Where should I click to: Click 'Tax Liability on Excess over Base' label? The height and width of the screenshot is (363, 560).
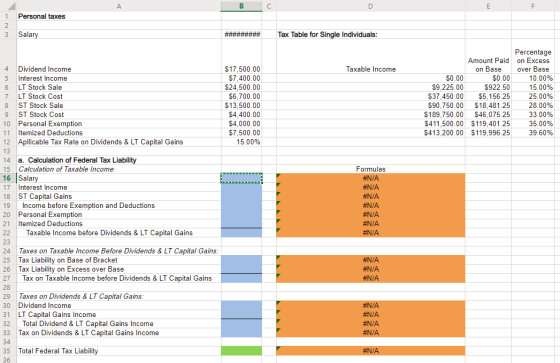pyautogui.click(x=71, y=269)
